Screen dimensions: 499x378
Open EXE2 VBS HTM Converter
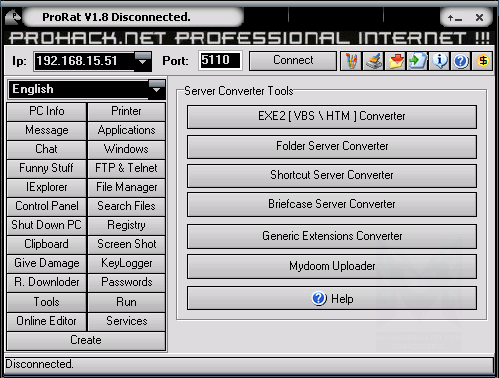(332, 117)
